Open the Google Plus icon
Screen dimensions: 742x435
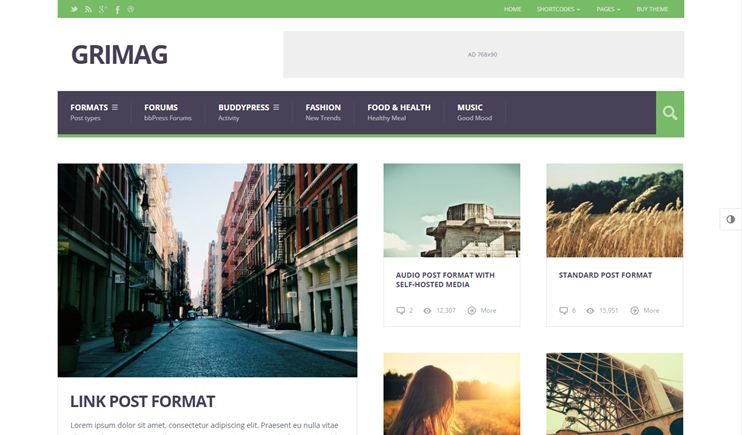tap(103, 9)
